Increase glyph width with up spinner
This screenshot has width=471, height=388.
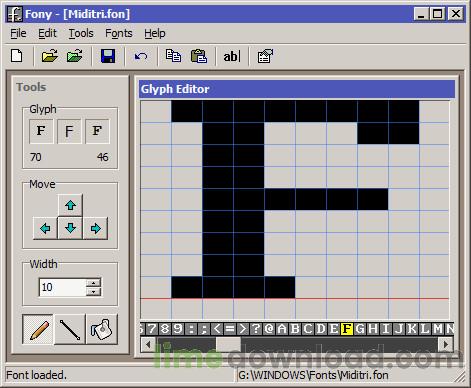coord(93,283)
